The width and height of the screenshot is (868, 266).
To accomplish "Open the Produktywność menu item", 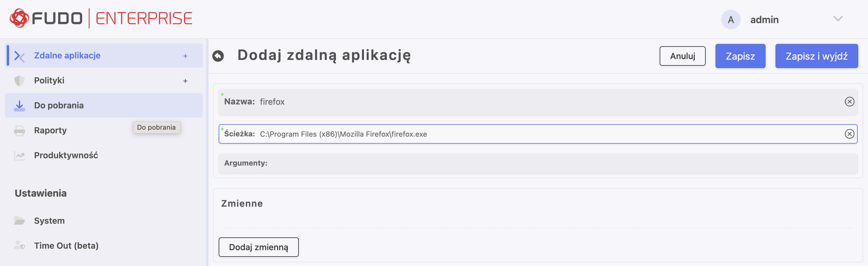I will (66, 156).
